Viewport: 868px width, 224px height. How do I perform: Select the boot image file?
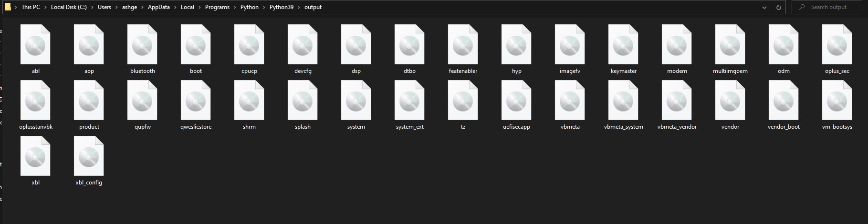click(x=196, y=45)
